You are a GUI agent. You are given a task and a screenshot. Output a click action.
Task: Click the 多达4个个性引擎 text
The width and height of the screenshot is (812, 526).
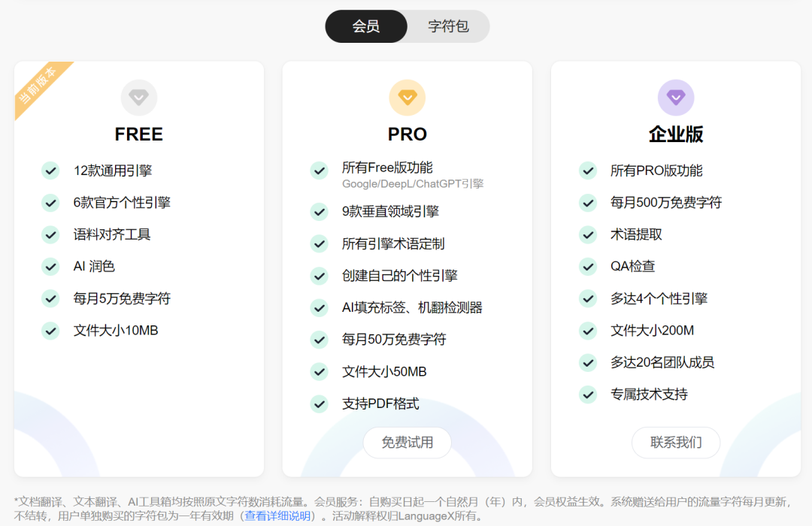[x=659, y=299]
